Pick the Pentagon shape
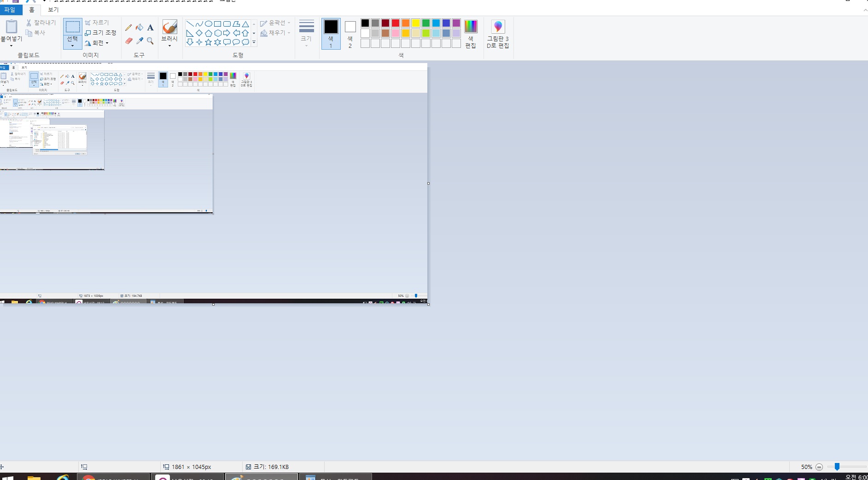The height and width of the screenshot is (480, 868). tap(208, 33)
